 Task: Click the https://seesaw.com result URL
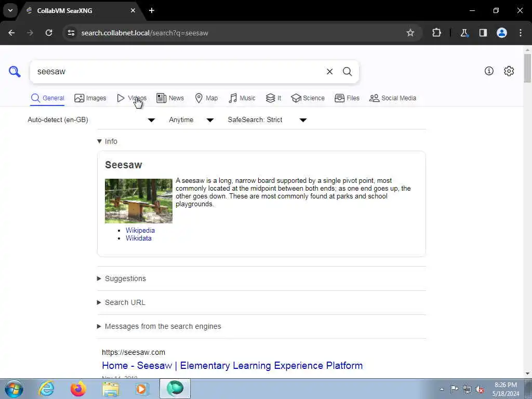[134, 352]
